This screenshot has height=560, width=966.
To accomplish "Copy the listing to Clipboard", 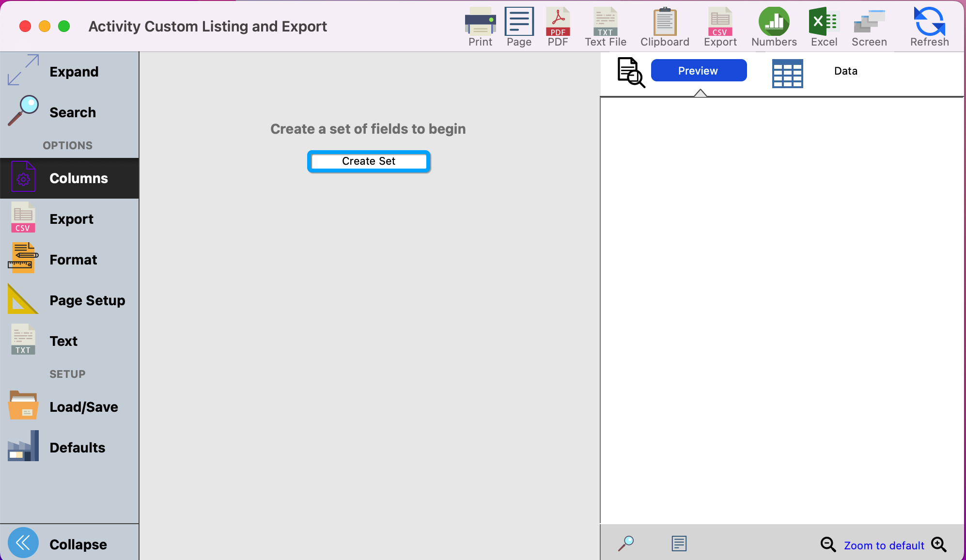I will point(665,22).
